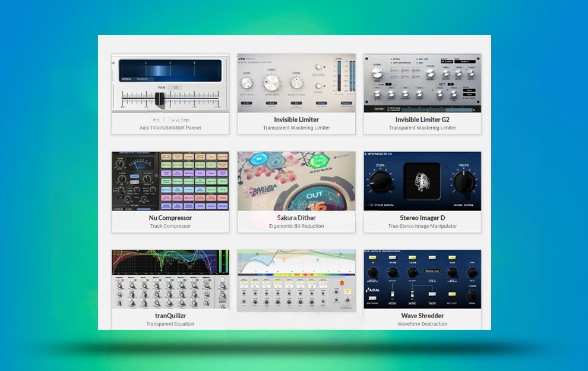
Task: Select the subtitle under the Invisible Limiter title
Action: (x=296, y=128)
